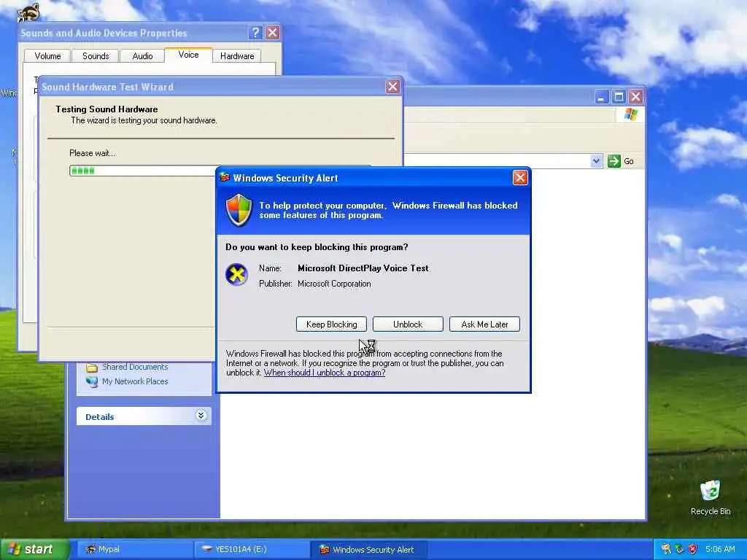Click the Keep Blocking button
Viewport: 747px width, 560px height.
pos(331,324)
